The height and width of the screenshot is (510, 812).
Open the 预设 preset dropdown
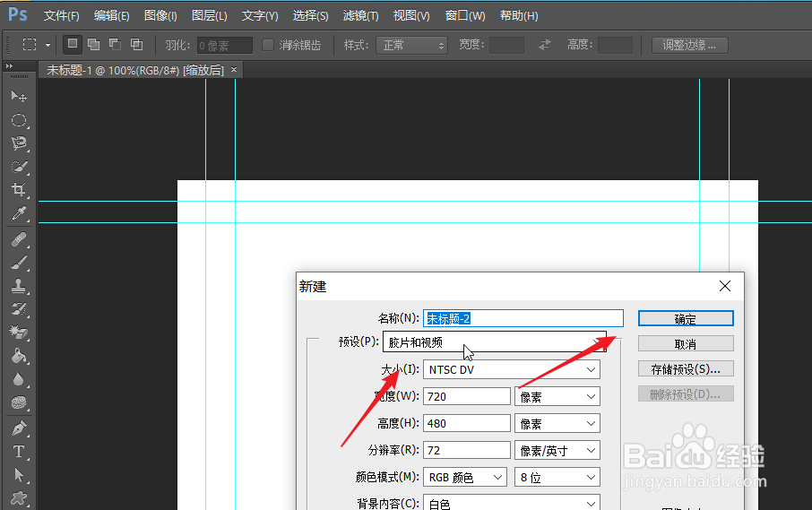pos(495,342)
